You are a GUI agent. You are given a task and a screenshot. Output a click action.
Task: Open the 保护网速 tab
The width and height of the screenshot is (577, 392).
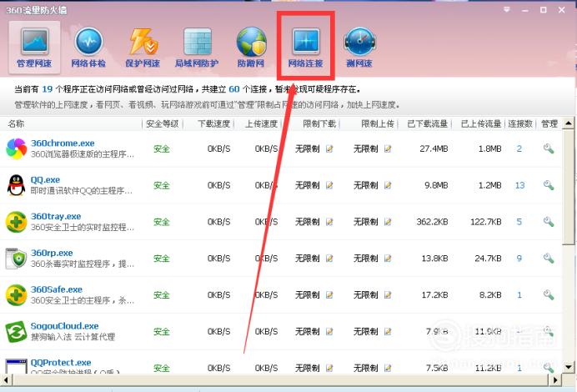tap(143, 47)
